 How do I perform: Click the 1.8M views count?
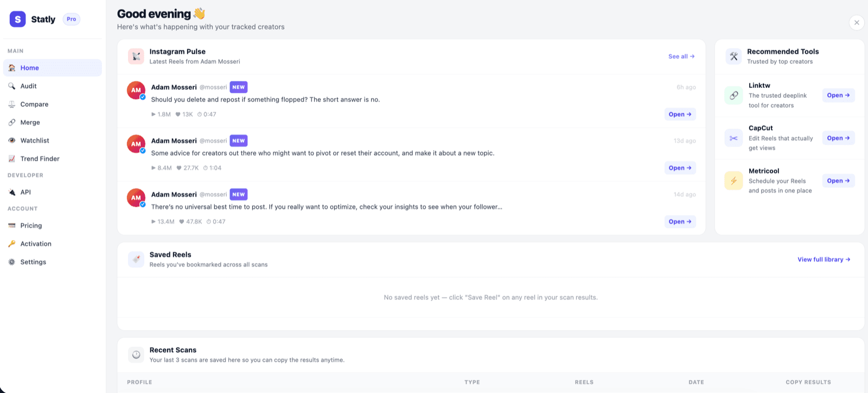161,115
